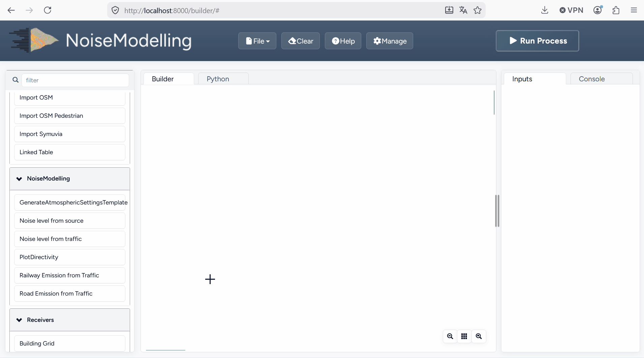Select PlotDirectivity block
Image resolution: width=644 pixels, height=358 pixels.
[70, 257]
